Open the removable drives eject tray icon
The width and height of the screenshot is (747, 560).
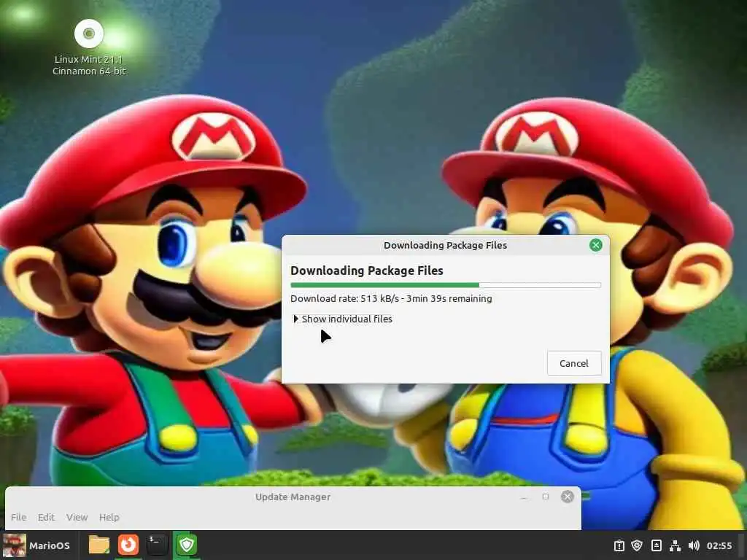click(x=656, y=545)
